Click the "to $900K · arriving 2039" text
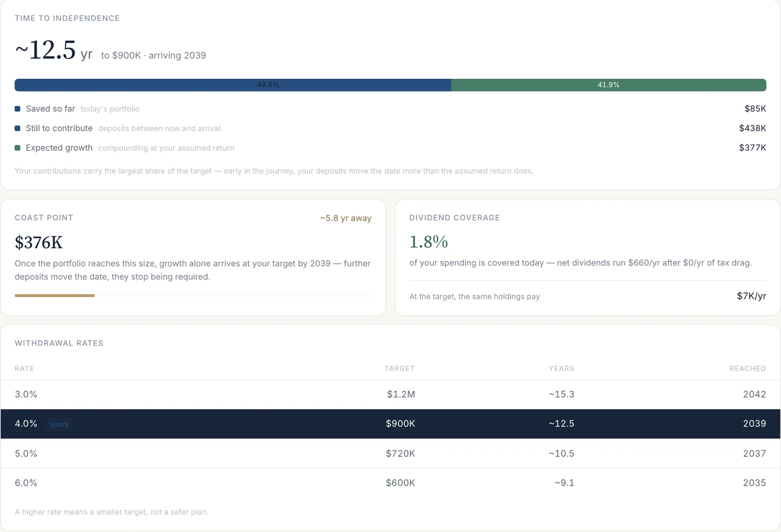 click(x=153, y=55)
